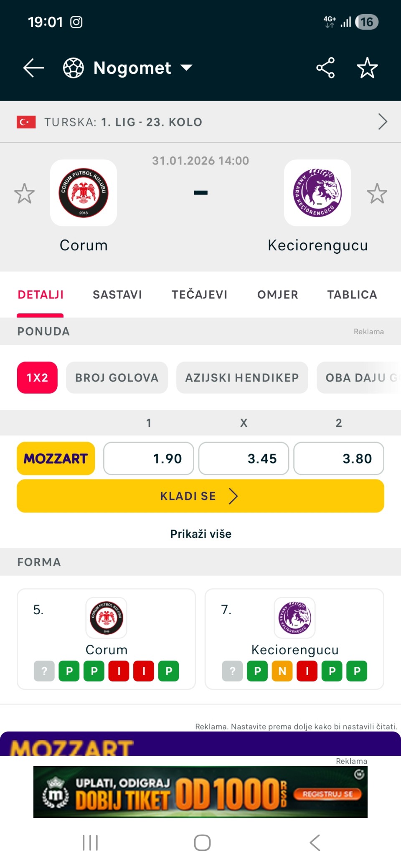The width and height of the screenshot is (401, 868).
Task: Tap the Corum club logo
Action: click(84, 193)
